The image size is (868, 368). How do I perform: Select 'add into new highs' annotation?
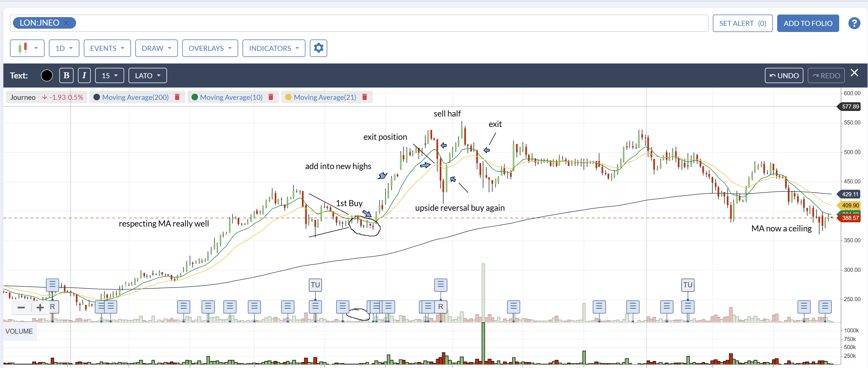tap(338, 166)
